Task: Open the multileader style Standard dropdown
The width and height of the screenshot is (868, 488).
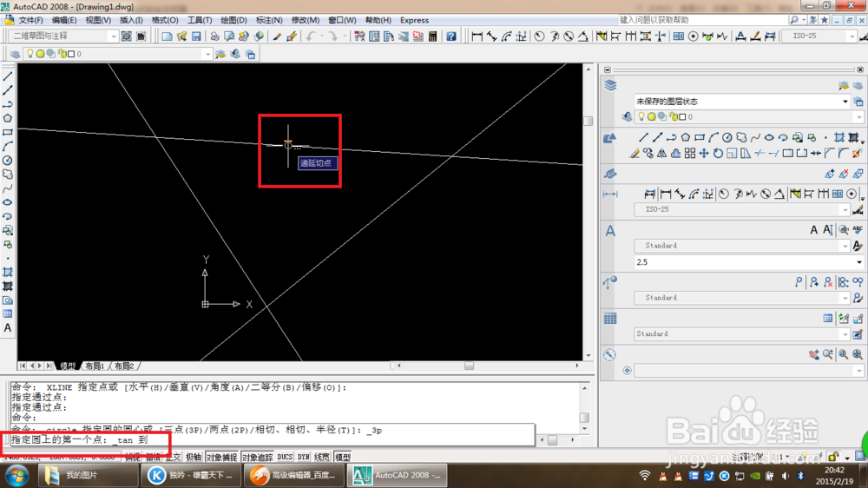Action: pyautogui.click(x=845, y=298)
